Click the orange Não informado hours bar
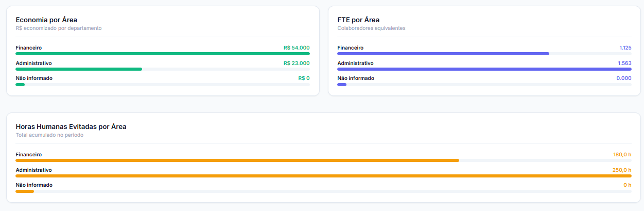 coord(25,191)
